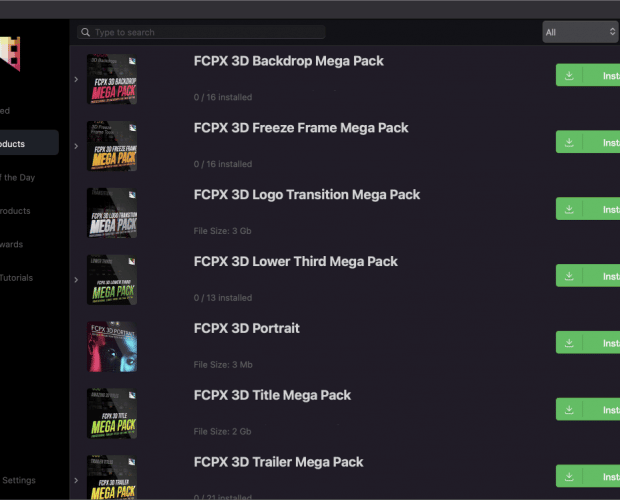Click the FCPX 3D Portrait title
This screenshot has width=620, height=500.
(x=247, y=328)
